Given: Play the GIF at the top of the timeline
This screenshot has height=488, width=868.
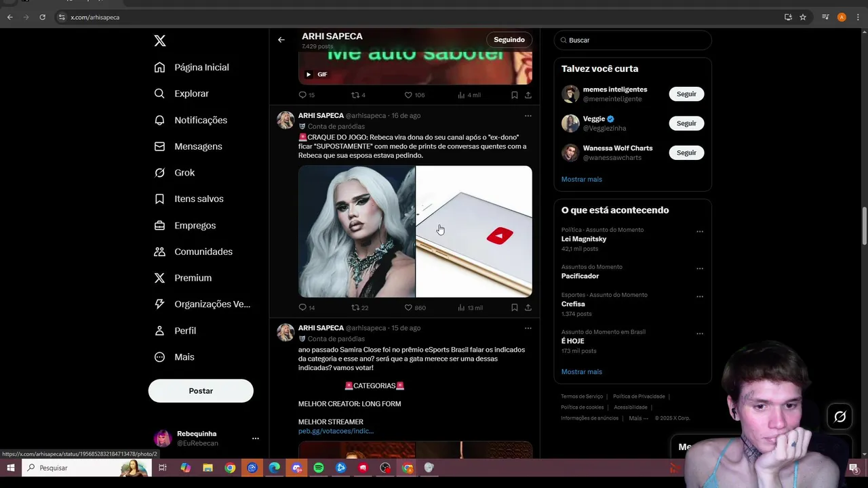Looking at the screenshot, I should pos(309,75).
